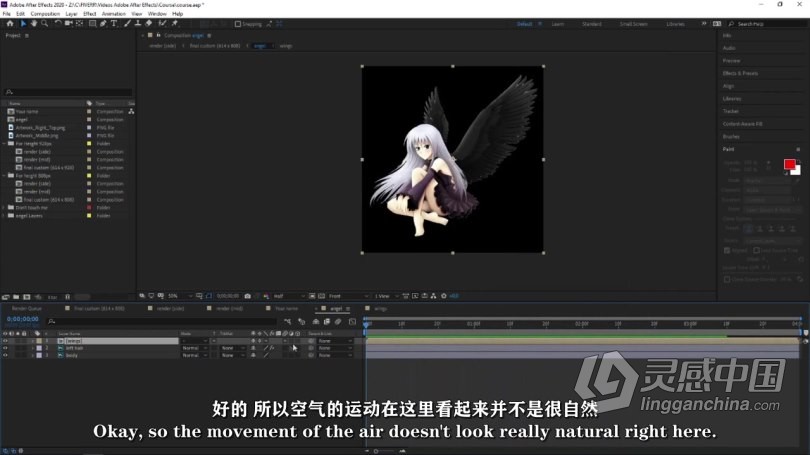The width and height of the screenshot is (810, 455).
Task: Open parent None dropdown for wings layer
Action: [335, 341]
